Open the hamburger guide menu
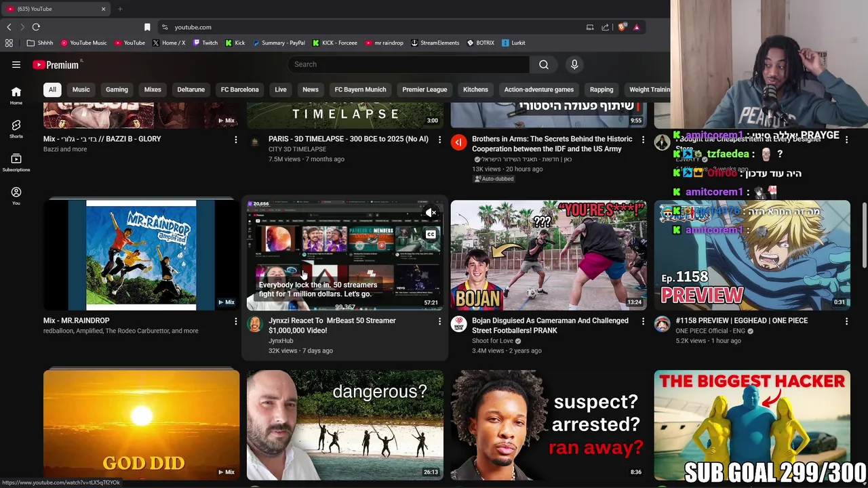The image size is (868, 488). (x=16, y=64)
